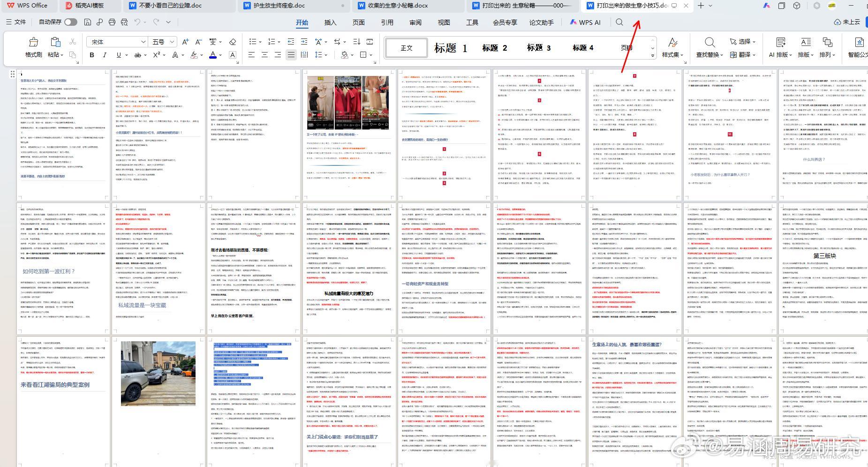The image size is (868, 467).
Task: Toggle the bulleted list button
Action: pyautogui.click(x=253, y=42)
